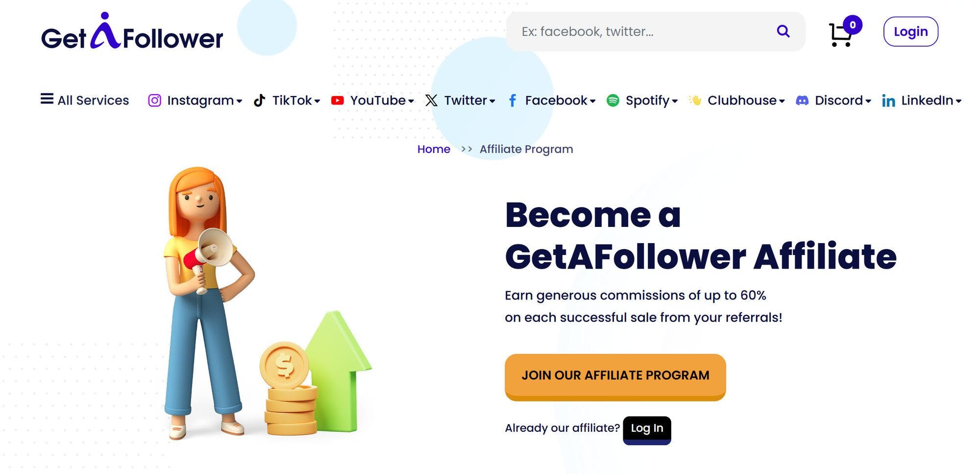The width and height of the screenshot is (980, 474).
Task: Click the black Log In button
Action: coord(647,429)
